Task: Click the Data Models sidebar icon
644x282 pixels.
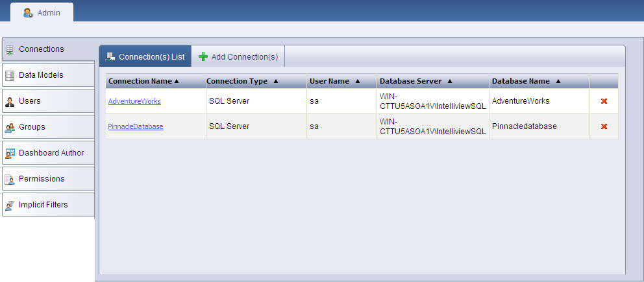Action: (x=10, y=75)
